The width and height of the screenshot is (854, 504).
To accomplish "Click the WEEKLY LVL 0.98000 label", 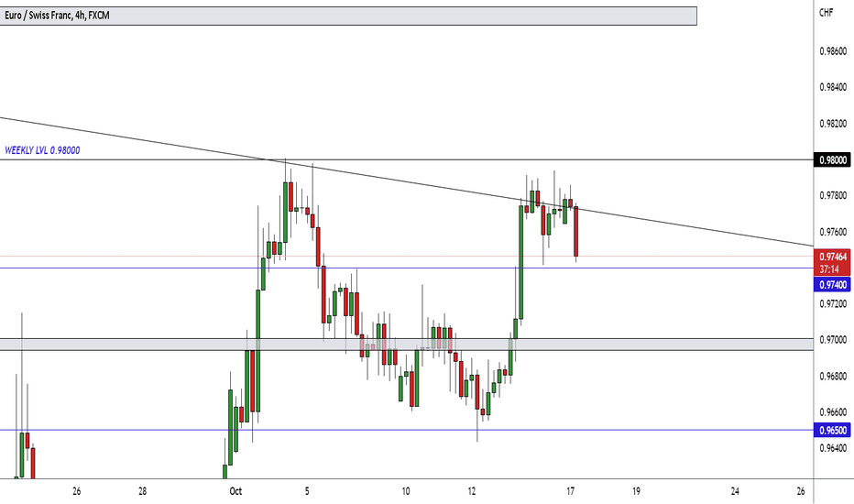I will point(42,150).
